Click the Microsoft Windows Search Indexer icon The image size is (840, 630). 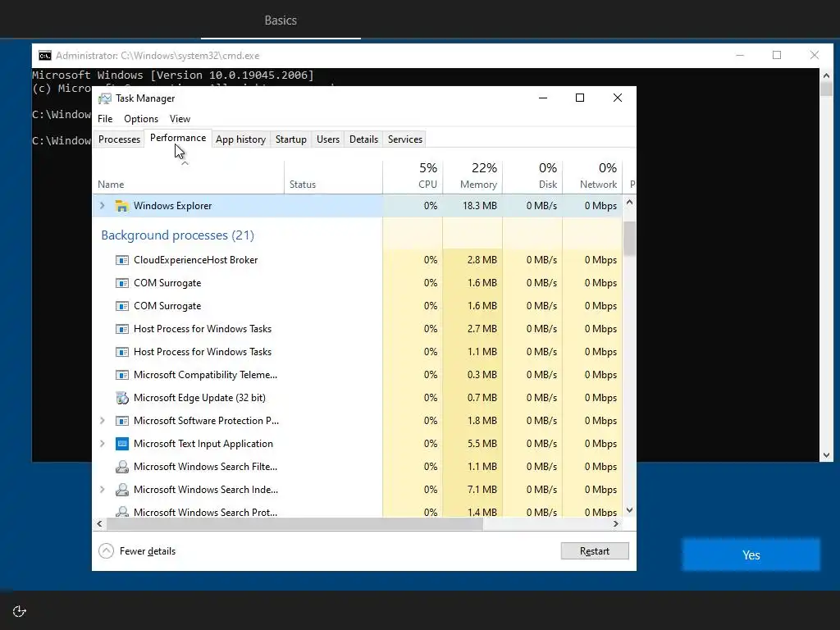click(x=122, y=490)
